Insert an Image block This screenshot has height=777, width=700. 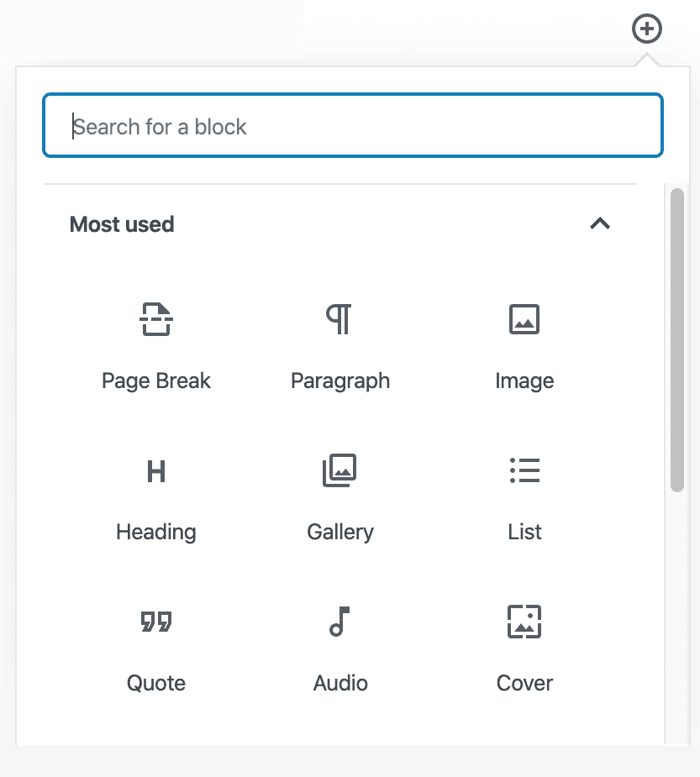pos(524,346)
